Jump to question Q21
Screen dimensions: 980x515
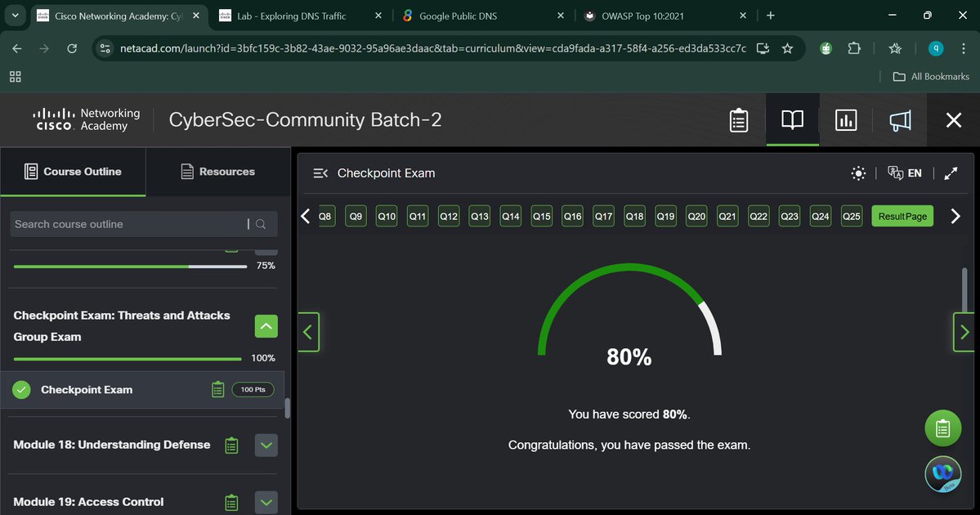point(727,217)
